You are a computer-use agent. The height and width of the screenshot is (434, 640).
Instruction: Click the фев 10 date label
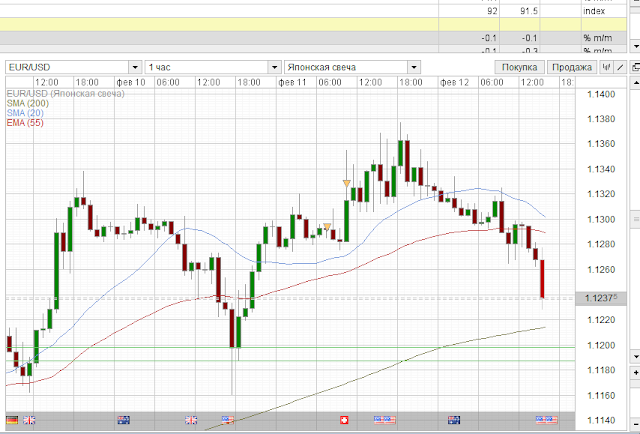tap(131, 82)
